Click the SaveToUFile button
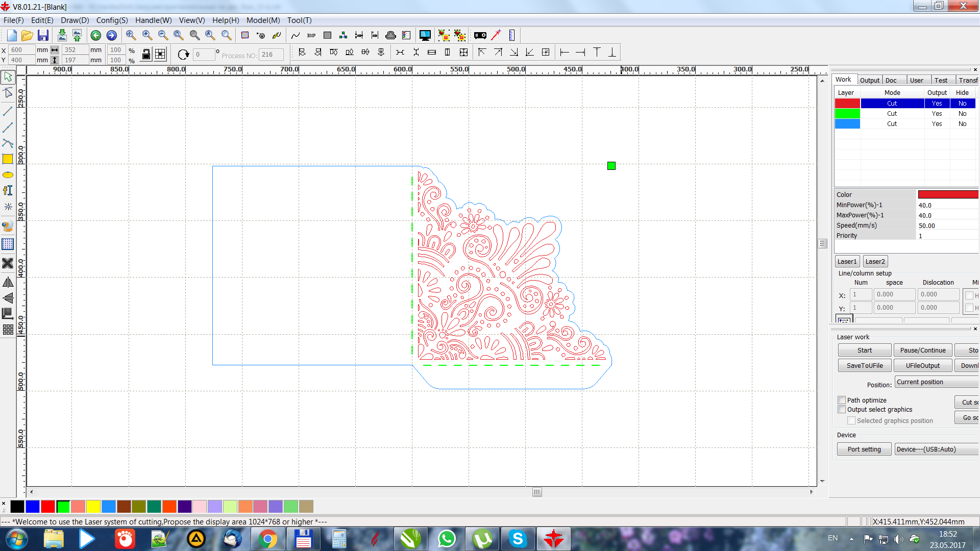 click(x=864, y=366)
